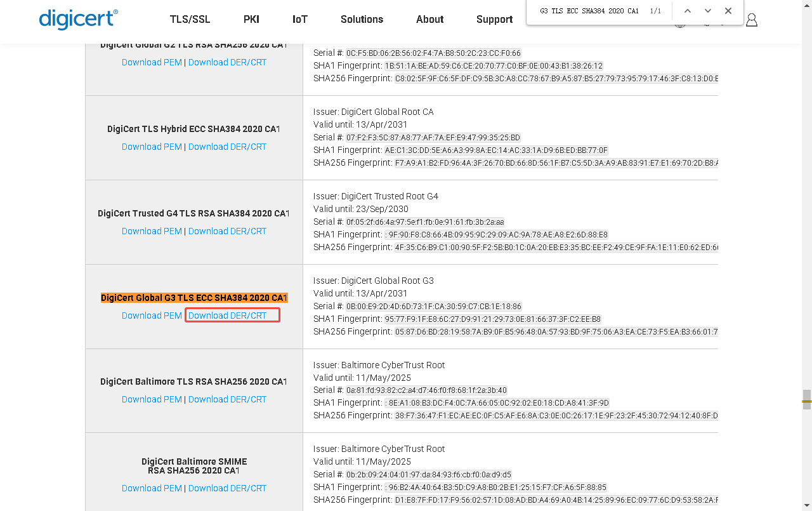Image resolution: width=812 pixels, height=511 pixels.
Task: Go to next find result
Action: [x=708, y=11]
